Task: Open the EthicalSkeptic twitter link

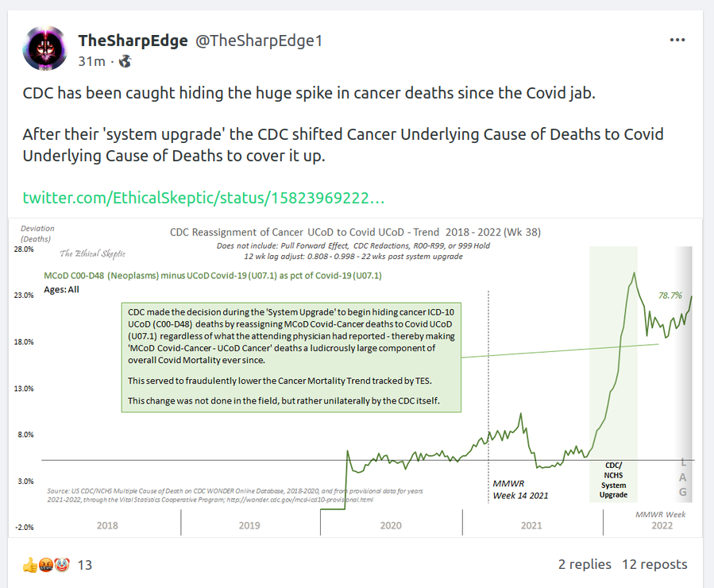Action: click(204, 196)
